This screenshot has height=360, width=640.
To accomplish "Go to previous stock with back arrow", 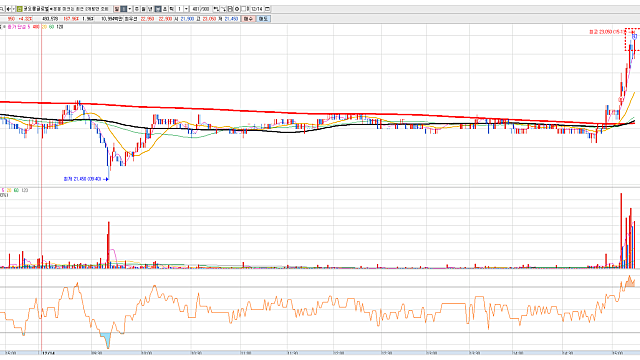I will tap(9, 9).
